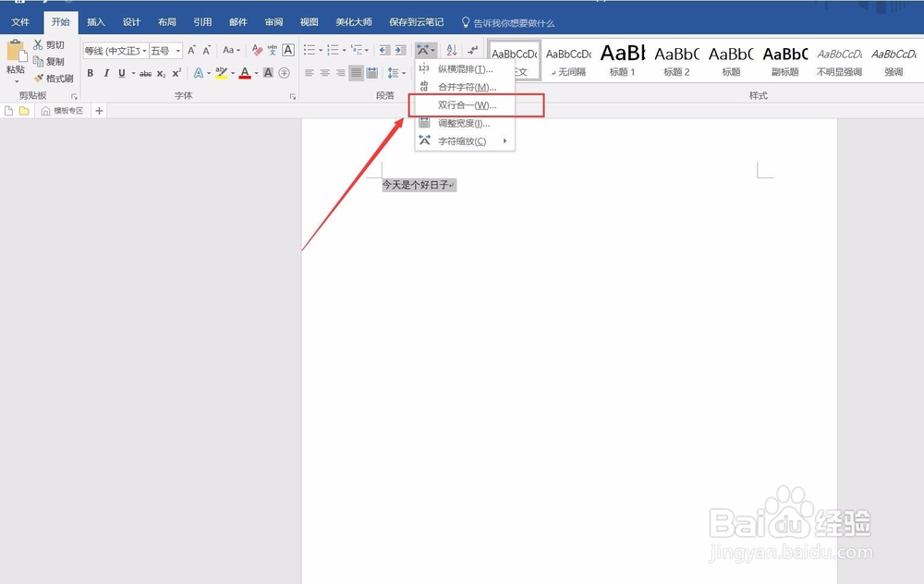Viewport: 924px width, 584px height.
Task: Click the superscript icon
Action: coord(176,73)
